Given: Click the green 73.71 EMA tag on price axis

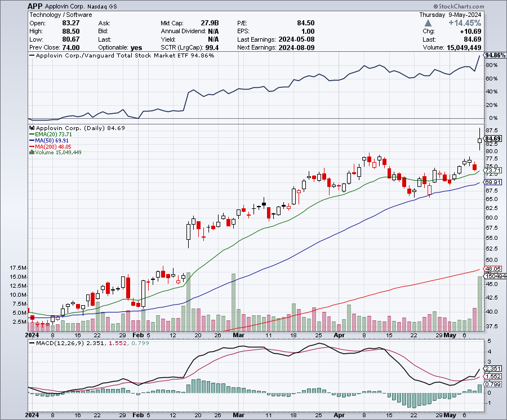Looking at the screenshot, I should point(493,170).
